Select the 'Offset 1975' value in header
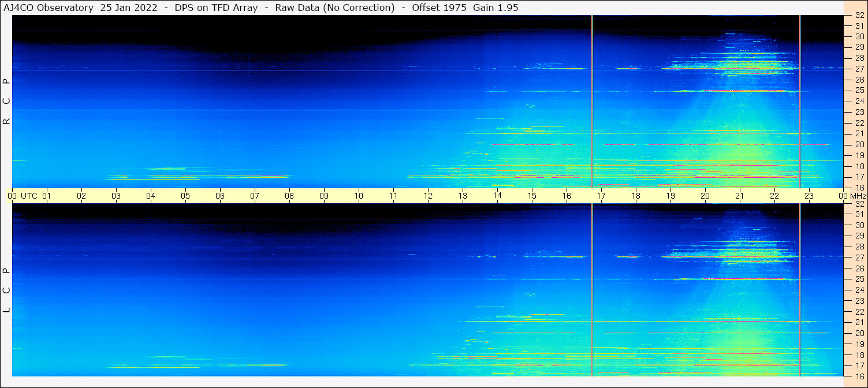The height and width of the screenshot is (388, 868). (438, 8)
